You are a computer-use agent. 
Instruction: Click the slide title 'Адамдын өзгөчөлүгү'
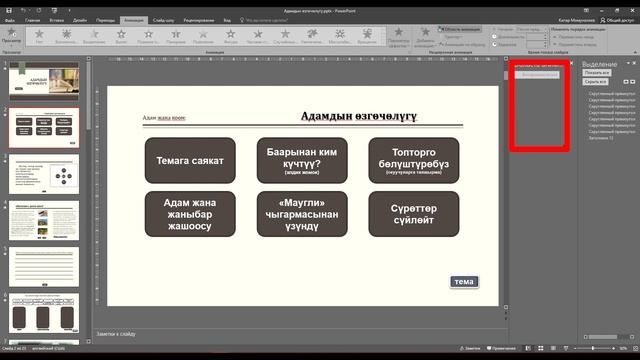pos(359,116)
